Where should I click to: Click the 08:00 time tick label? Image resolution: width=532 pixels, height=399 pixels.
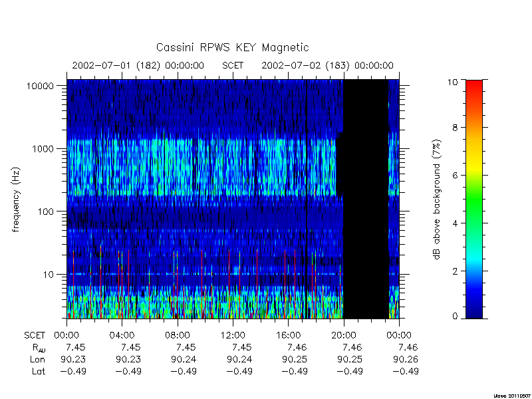pos(178,336)
